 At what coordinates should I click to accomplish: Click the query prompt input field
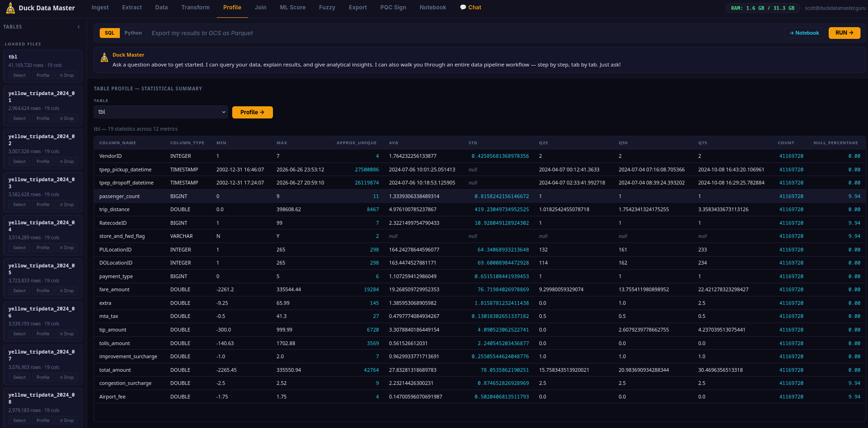pos(463,33)
